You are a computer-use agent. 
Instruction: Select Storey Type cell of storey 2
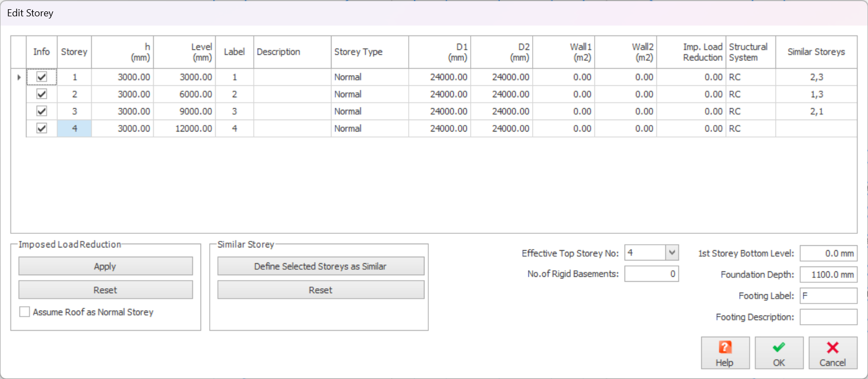coord(369,94)
